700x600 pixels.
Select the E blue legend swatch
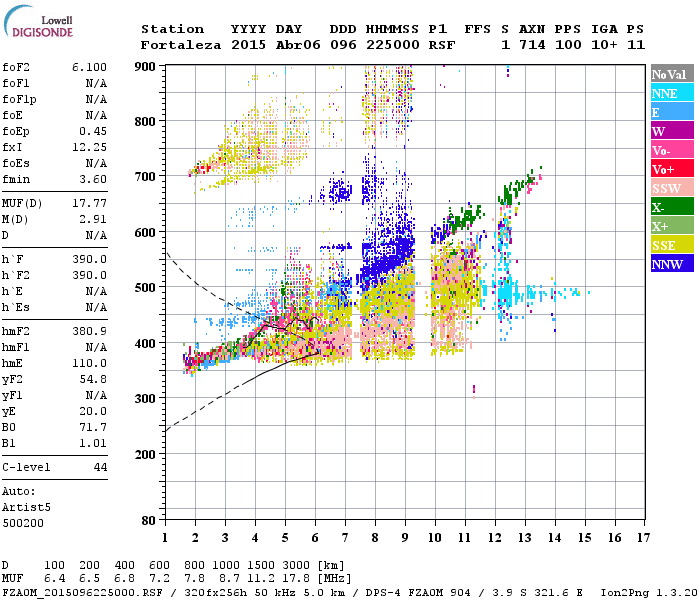coord(672,112)
